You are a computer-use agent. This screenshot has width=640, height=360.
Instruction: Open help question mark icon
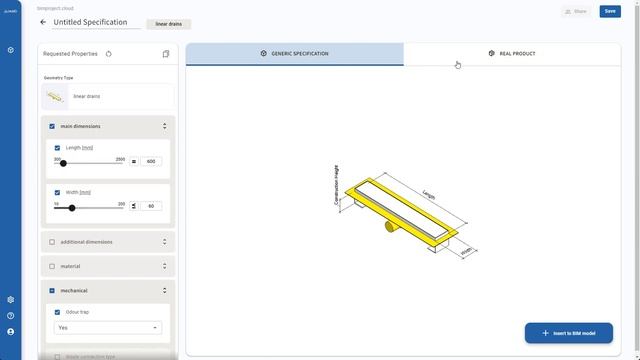(x=11, y=316)
